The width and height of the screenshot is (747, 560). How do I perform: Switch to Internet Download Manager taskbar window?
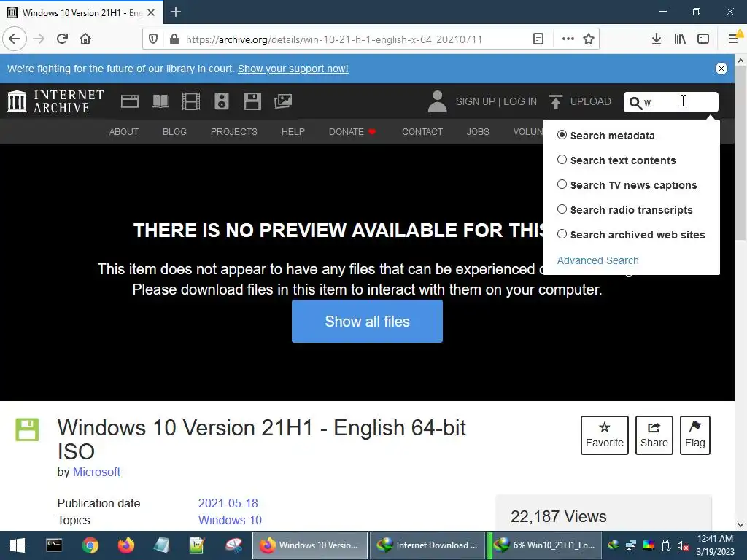(426, 545)
